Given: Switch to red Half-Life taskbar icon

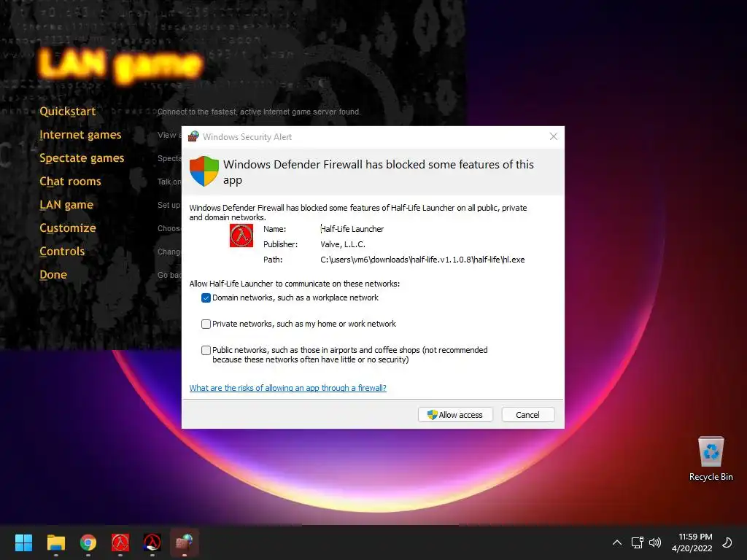Looking at the screenshot, I should pyautogui.click(x=120, y=542).
